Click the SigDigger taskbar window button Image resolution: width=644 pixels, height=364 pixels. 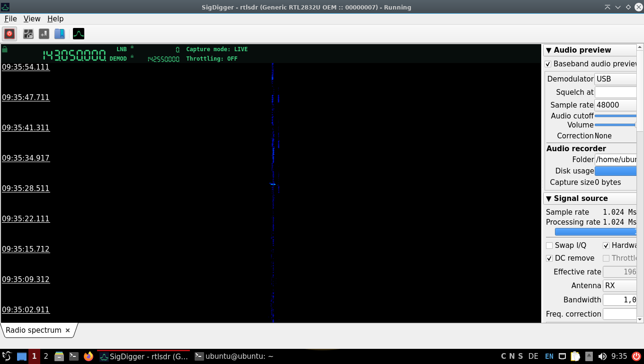coord(144,356)
